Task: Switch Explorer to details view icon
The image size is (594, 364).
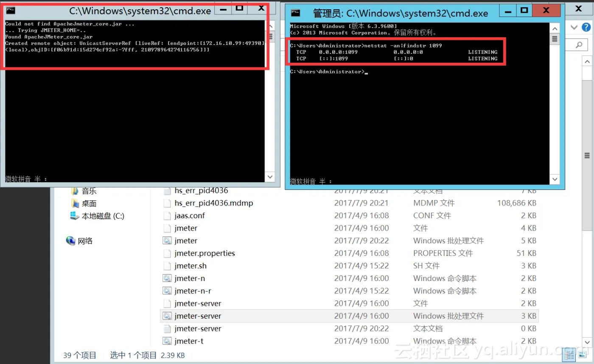Action: coord(569,354)
